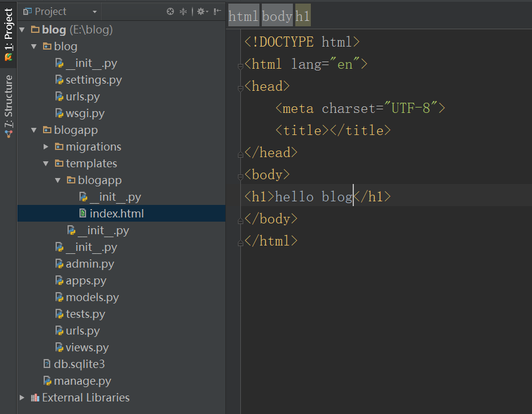The width and height of the screenshot is (532, 414).
Task: Click the Python file icon beside apps.py
Action: click(x=59, y=280)
